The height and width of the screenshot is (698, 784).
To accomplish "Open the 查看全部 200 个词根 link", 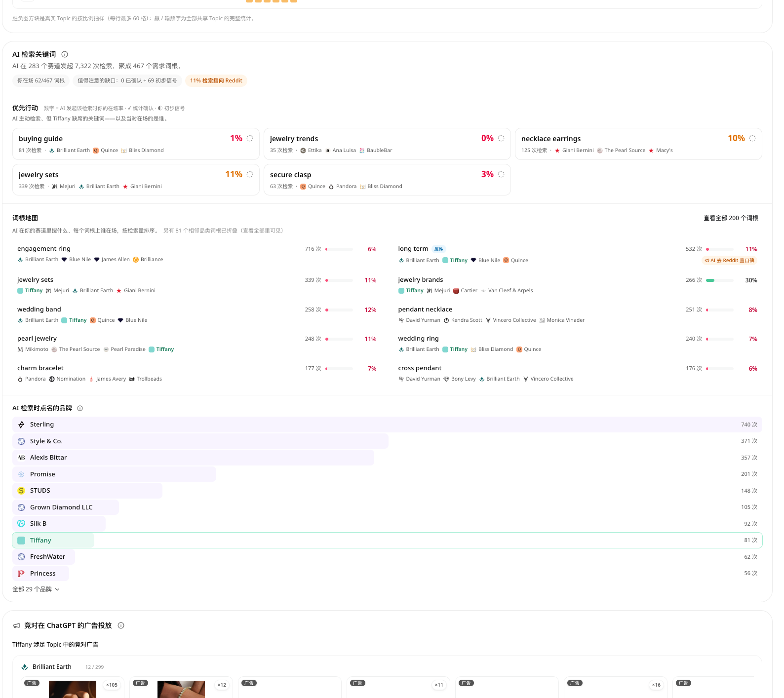I will click(731, 218).
